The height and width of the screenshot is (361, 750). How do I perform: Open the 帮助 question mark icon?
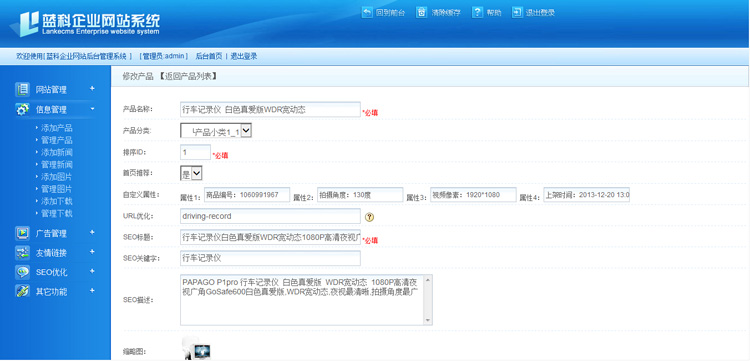[x=477, y=12]
